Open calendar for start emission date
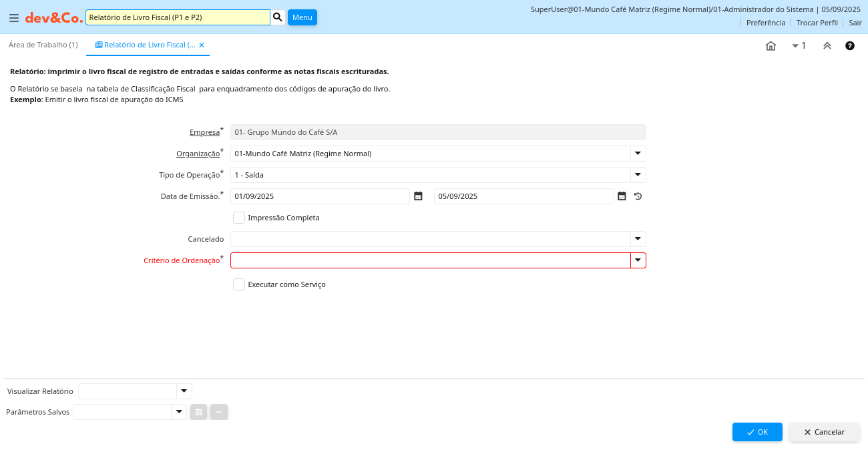 click(x=418, y=196)
